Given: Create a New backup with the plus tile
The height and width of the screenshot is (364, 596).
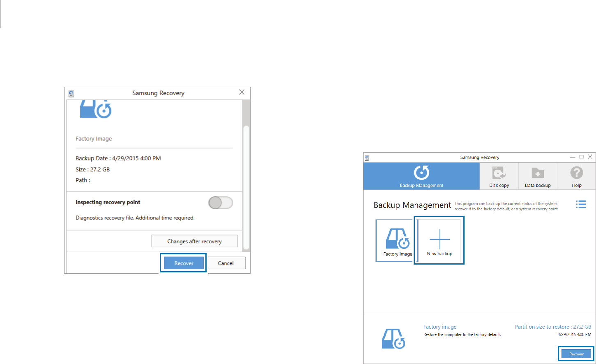Looking at the screenshot, I should [x=439, y=241].
